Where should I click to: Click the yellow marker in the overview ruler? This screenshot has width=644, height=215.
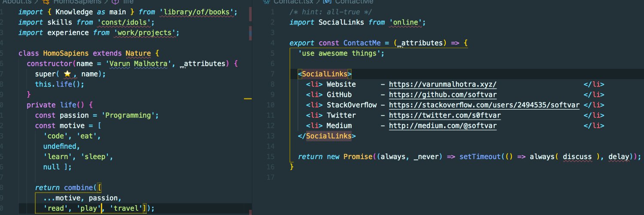coord(248,99)
